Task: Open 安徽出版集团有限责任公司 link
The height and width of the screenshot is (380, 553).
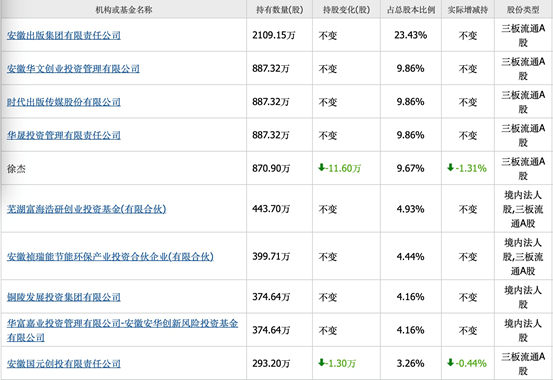Action: tap(64, 35)
